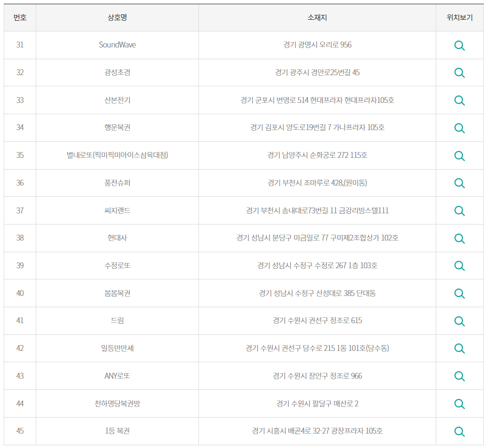
Task: Select store name 씨지랜드
Action: pos(117,210)
